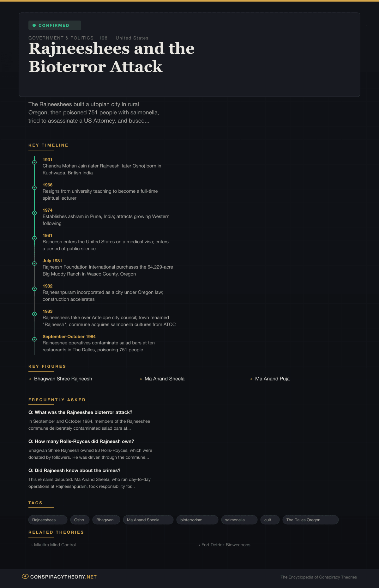This screenshot has width=379, height=588.
Task: Expand 'Did Rajneesh know about the crimes?'
Action: pyautogui.click(x=74, y=470)
